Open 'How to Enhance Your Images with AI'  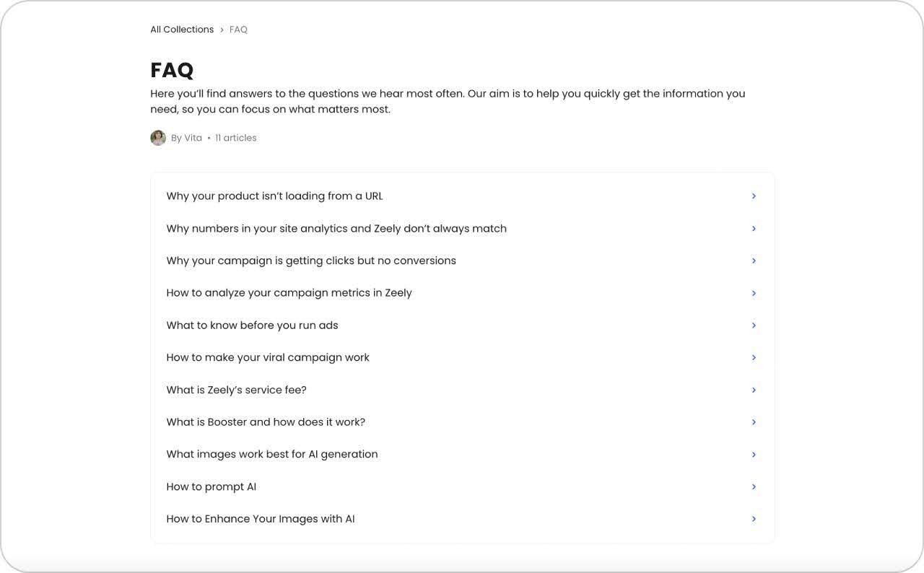(261, 519)
